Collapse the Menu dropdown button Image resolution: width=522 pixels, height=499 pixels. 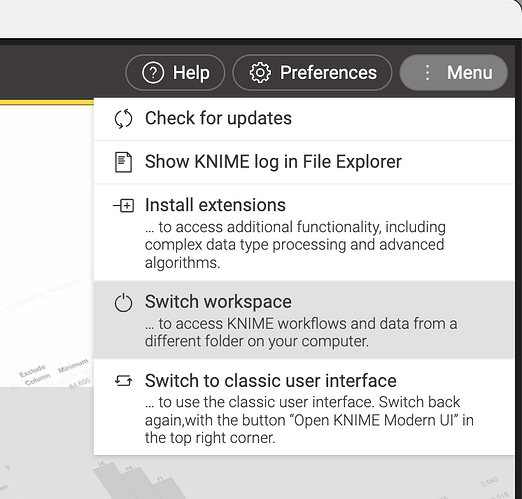(454, 73)
